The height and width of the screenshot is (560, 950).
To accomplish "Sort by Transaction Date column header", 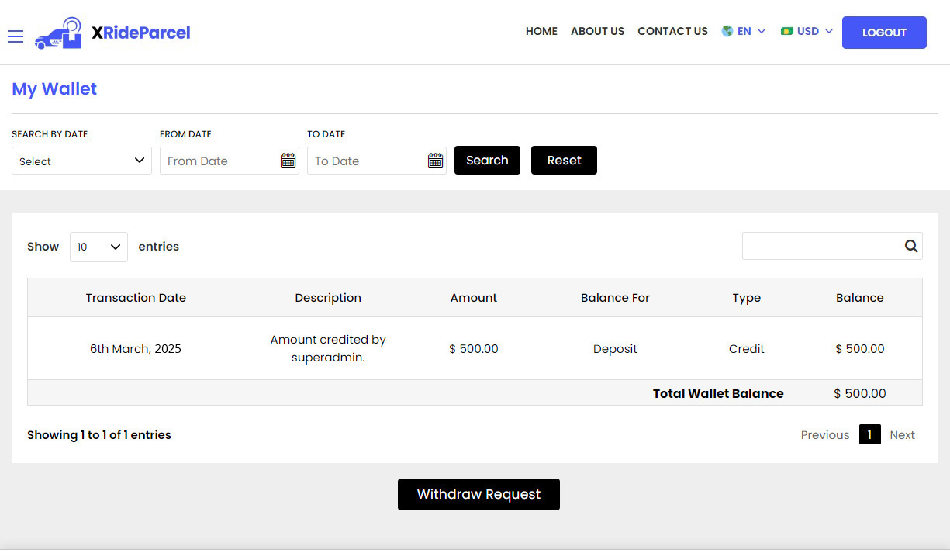I will (x=136, y=298).
